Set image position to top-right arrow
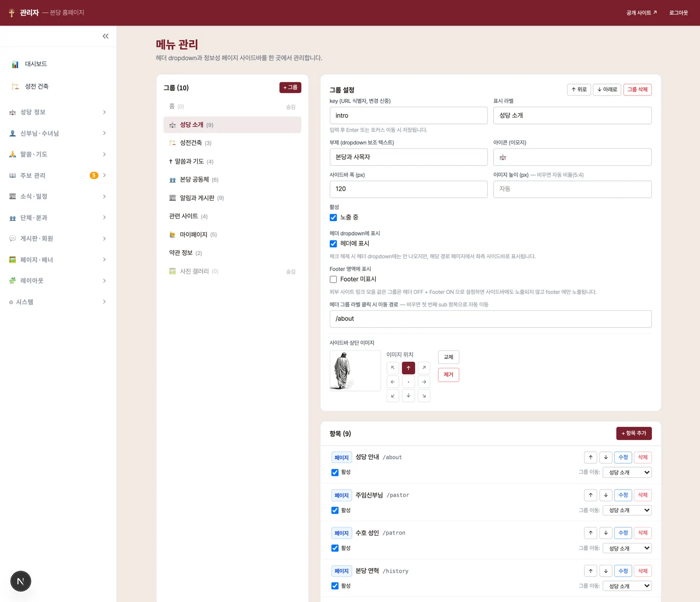Viewport: 700px width, 602px height. (x=424, y=368)
